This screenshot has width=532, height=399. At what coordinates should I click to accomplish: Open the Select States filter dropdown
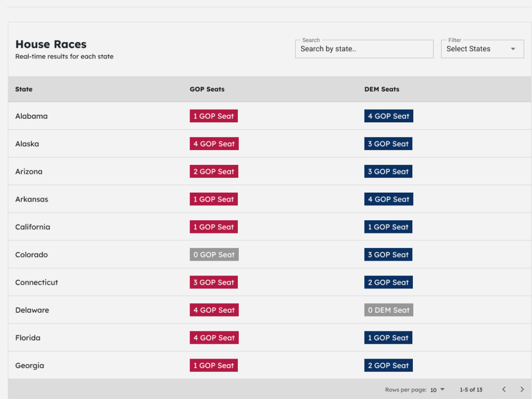[x=482, y=49]
